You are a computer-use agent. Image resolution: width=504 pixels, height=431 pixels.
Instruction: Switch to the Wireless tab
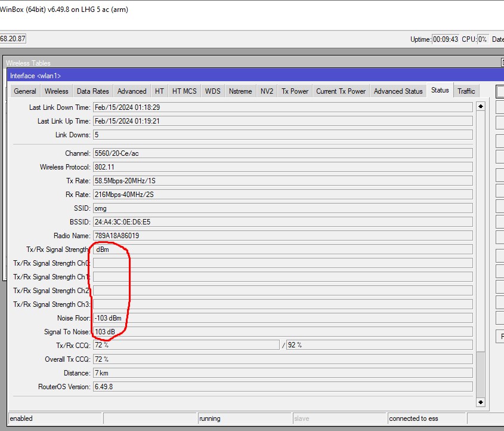click(x=56, y=91)
